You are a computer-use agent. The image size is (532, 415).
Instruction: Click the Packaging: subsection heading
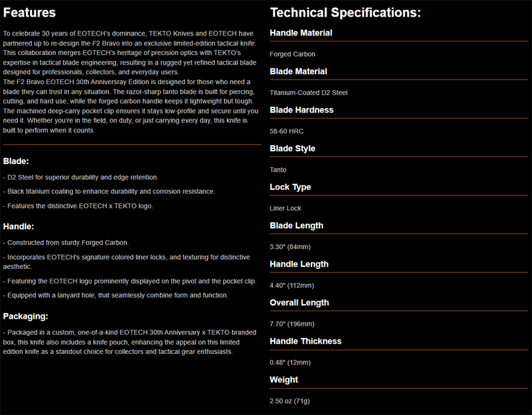pyautogui.click(x=26, y=317)
